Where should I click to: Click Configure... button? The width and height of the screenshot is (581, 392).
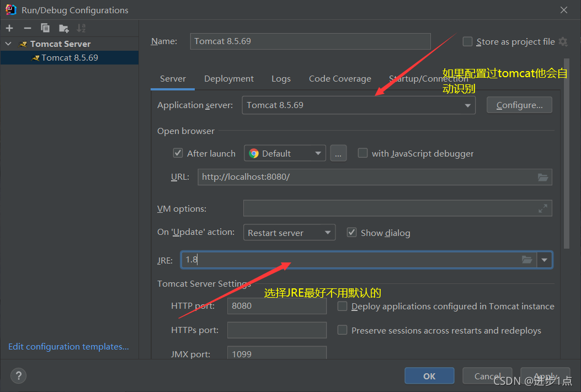click(519, 105)
